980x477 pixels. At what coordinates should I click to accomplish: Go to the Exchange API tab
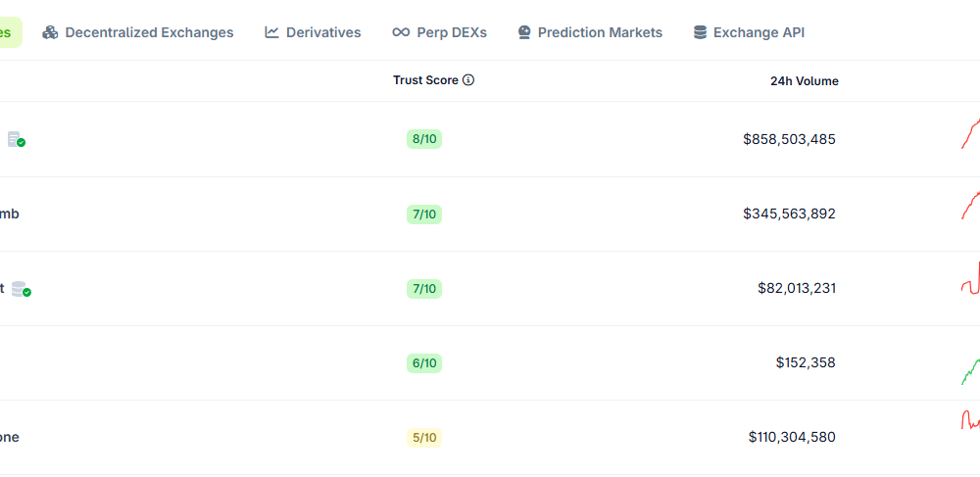(x=759, y=32)
